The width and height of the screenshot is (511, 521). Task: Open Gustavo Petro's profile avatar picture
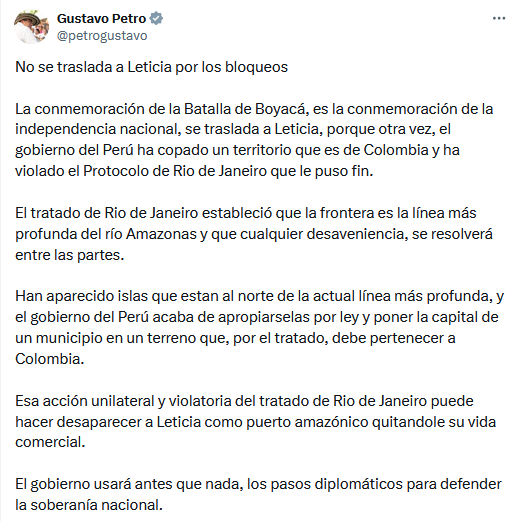[31, 27]
